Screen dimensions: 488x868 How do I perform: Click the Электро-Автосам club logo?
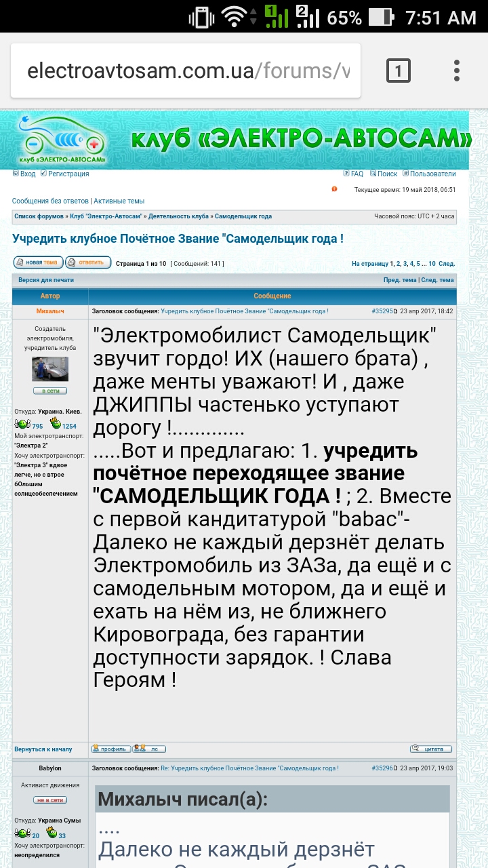point(63,141)
